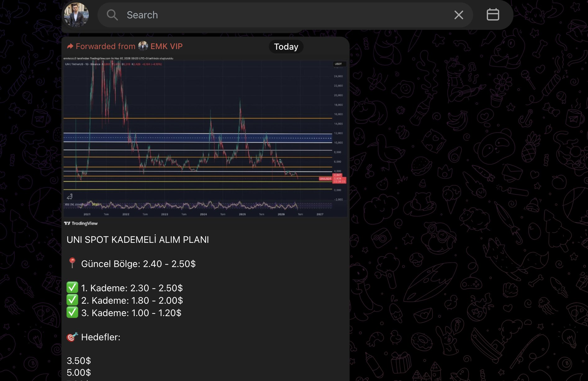This screenshot has height=381, width=588.
Task: Open the chat profile photo
Action: [76, 15]
